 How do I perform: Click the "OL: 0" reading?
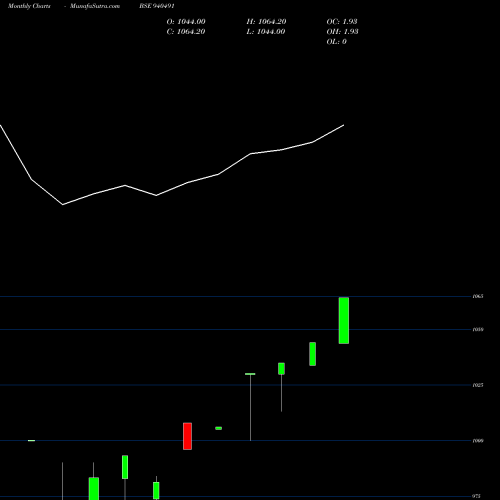pyautogui.click(x=336, y=42)
